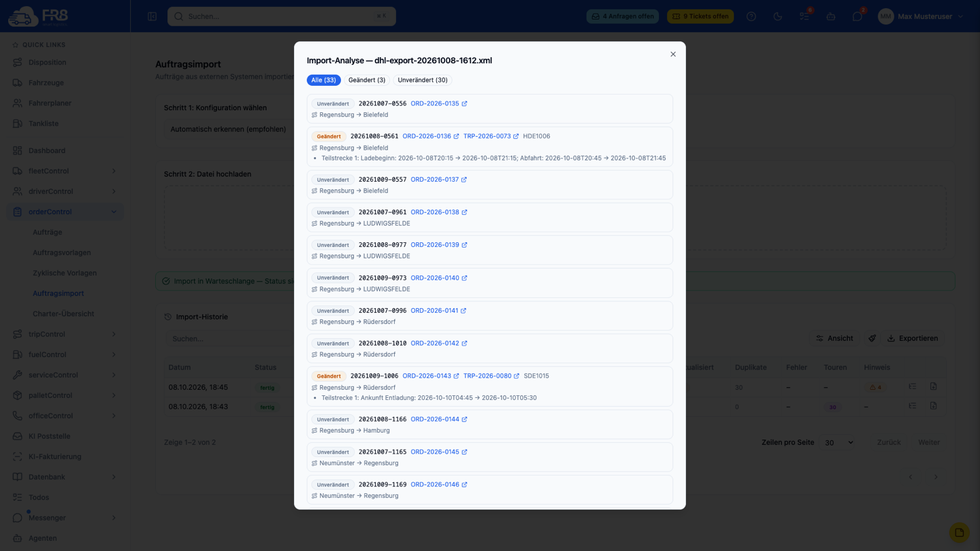Open trip link TRP-2026-0073
This screenshot has width=980, height=551.
[x=491, y=136]
